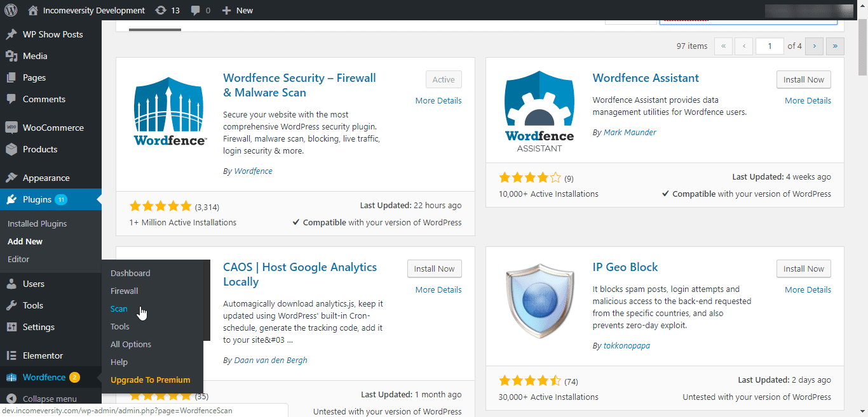
Task: View More Details for Wordfence Security
Action: pyautogui.click(x=438, y=100)
